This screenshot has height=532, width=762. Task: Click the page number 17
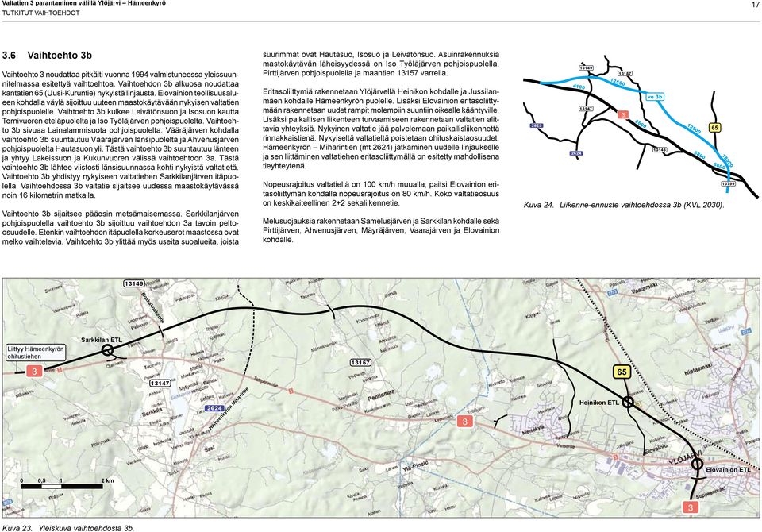[x=755, y=5]
